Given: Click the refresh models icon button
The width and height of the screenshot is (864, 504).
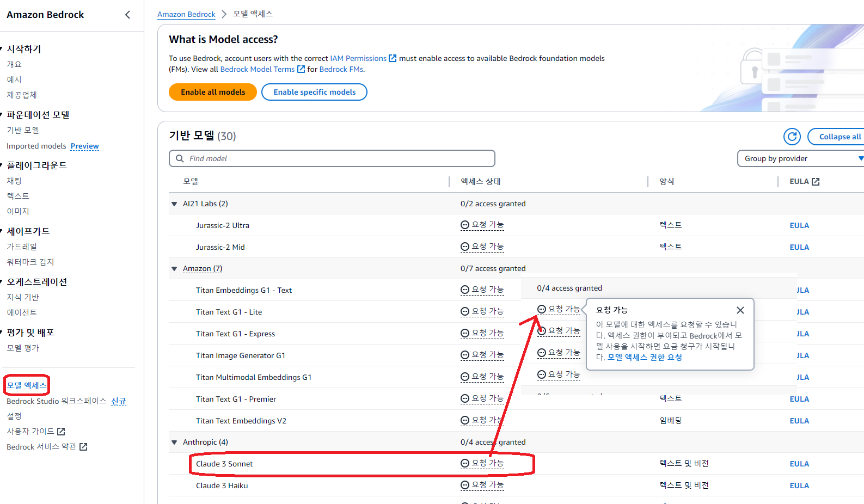Looking at the screenshot, I should pos(792,137).
